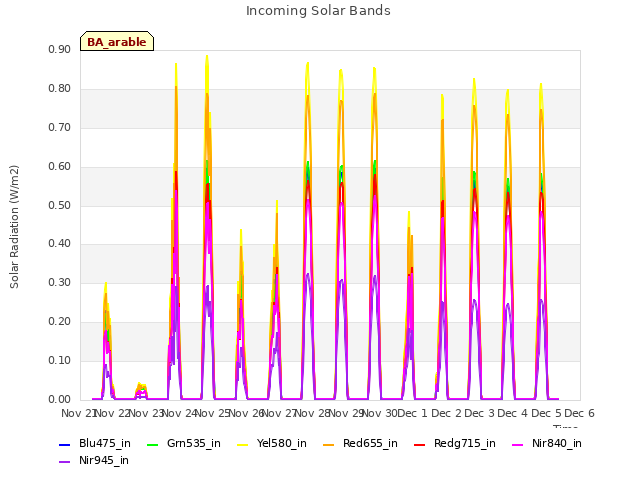Click the Redg715_in legend label

pos(464,443)
